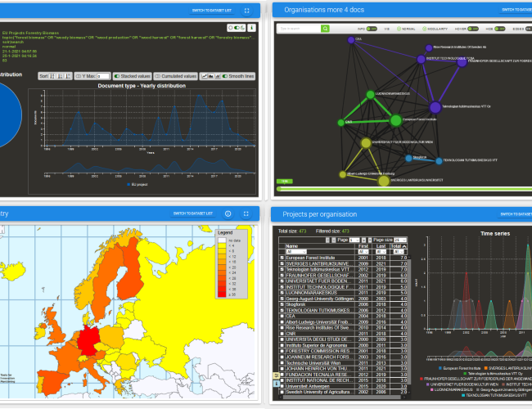Click the Skogforsk node in the network
Screen dimensions: 532x409
tap(408, 158)
